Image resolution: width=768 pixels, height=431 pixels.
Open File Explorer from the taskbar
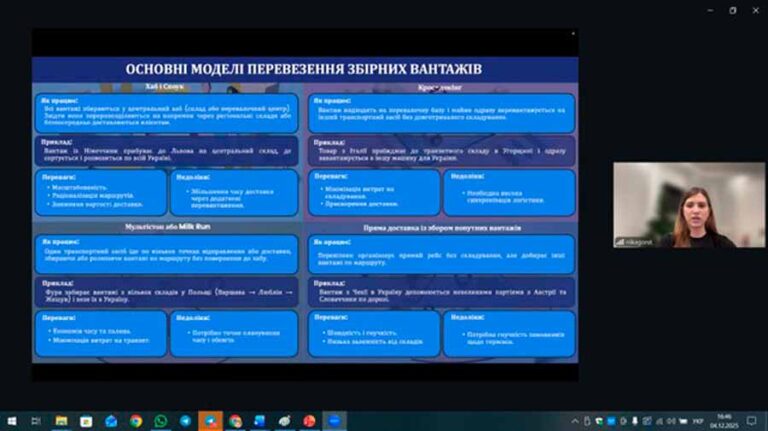[61, 421]
